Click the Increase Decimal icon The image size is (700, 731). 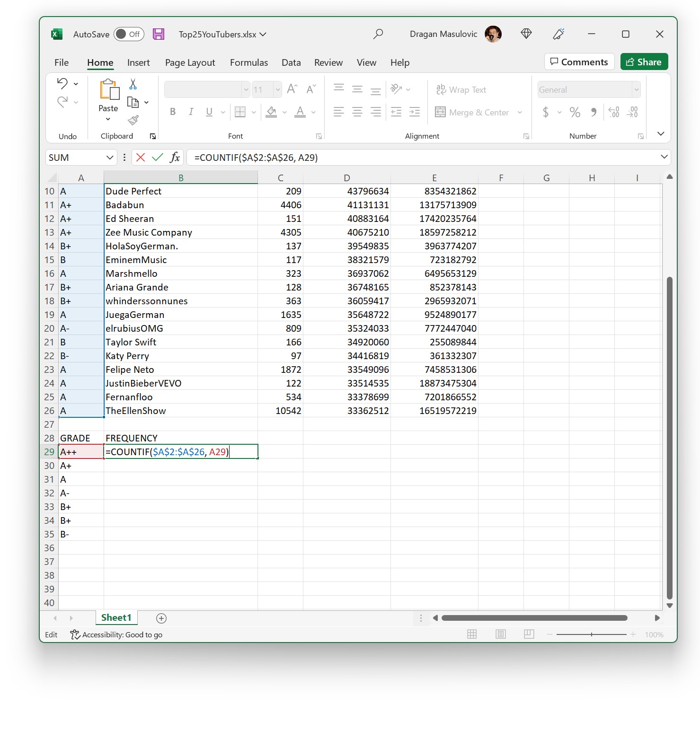coord(613,112)
